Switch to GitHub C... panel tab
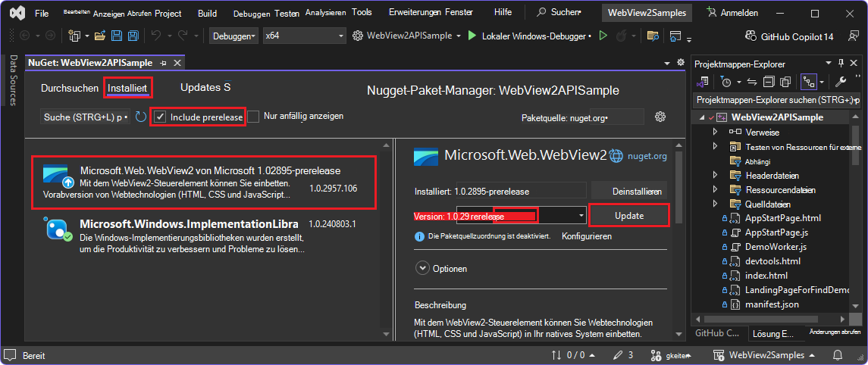868x365 pixels. point(717,333)
